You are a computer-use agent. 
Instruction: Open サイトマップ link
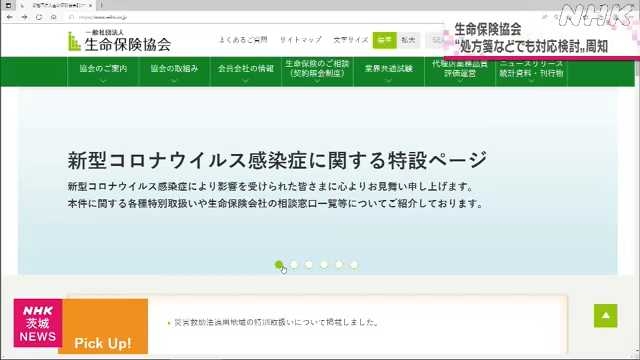point(301,40)
